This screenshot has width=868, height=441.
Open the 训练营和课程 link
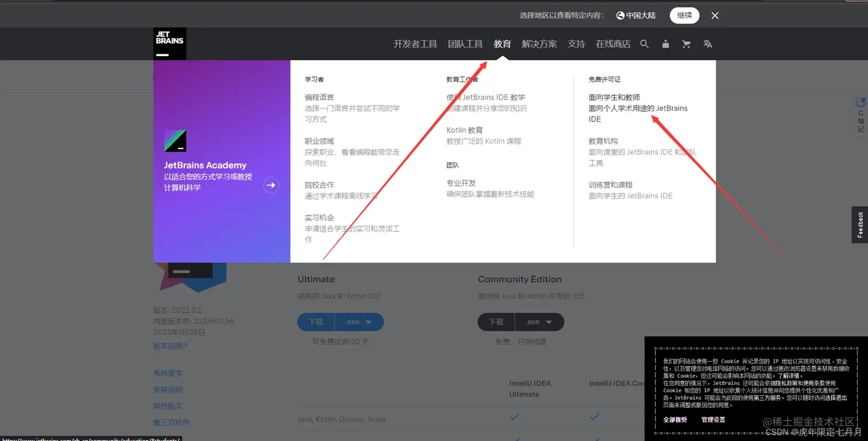click(x=610, y=185)
